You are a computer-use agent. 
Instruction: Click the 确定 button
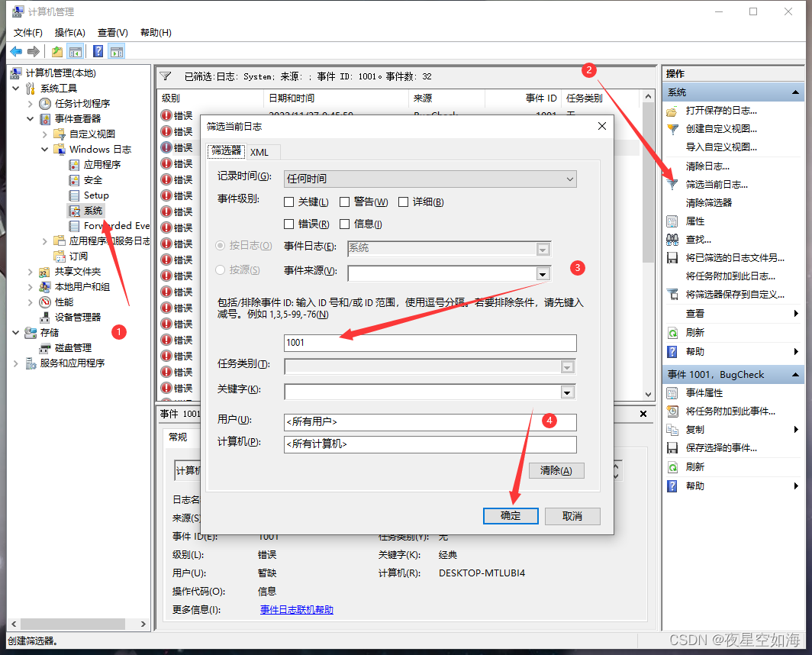click(x=511, y=516)
